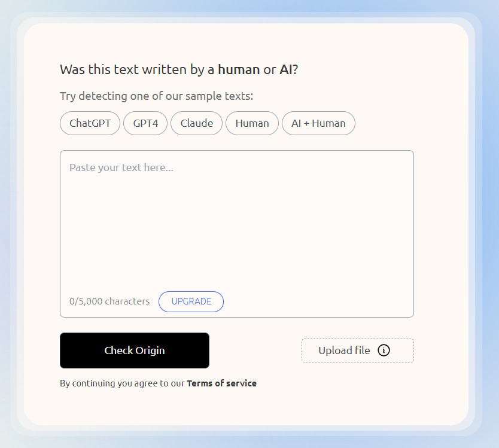Click the 'Upload file' label text
This screenshot has height=448, width=499.
click(x=345, y=351)
